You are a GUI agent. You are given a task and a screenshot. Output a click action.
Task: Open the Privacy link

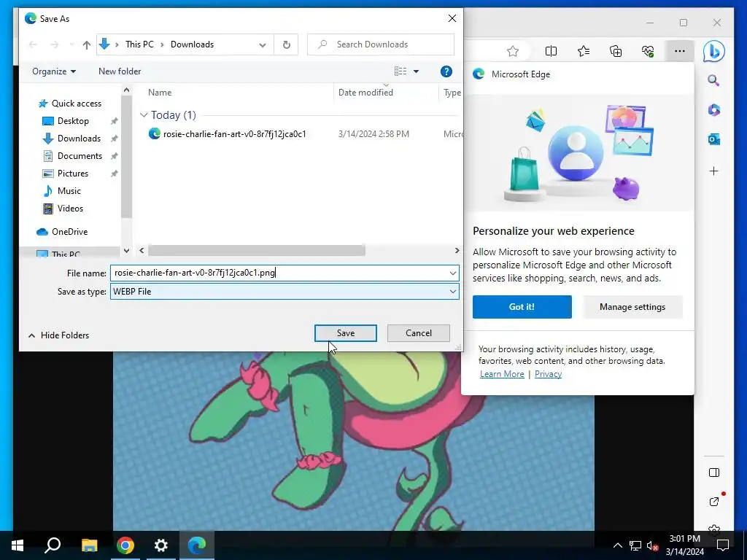(548, 374)
